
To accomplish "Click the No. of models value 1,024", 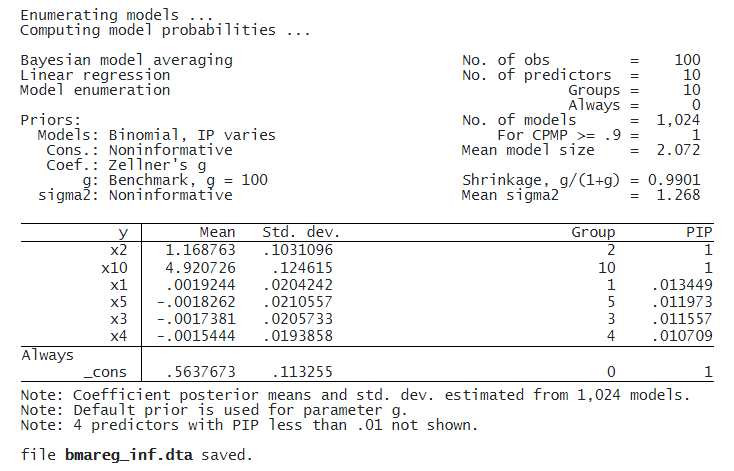I will click(x=678, y=120).
